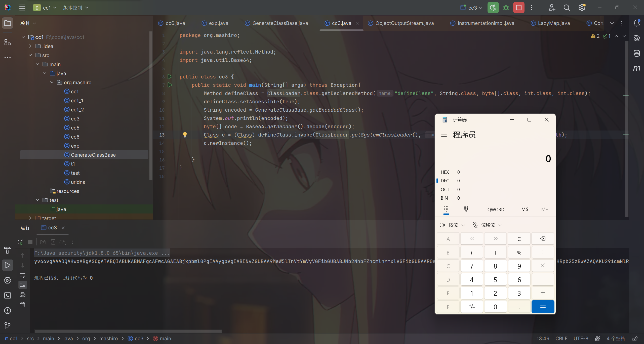Switch calculator to bit toggling keypad
Screen dimensions: 644x344
tap(466, 209)
